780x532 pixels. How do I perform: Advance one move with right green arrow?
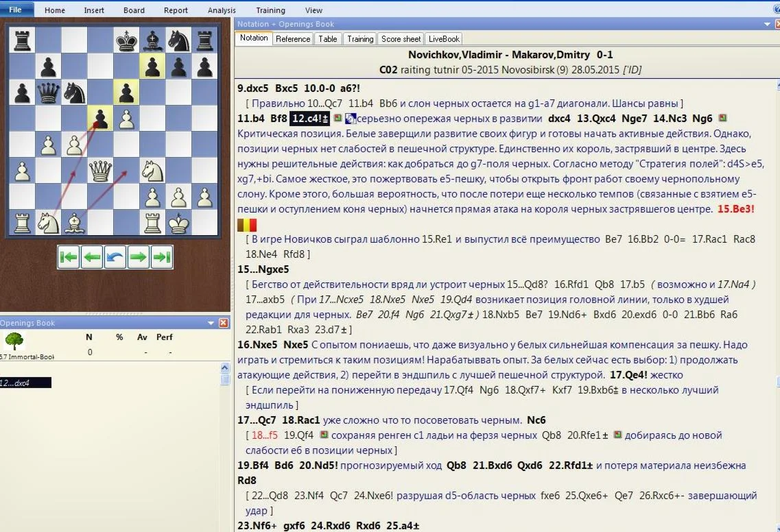[x=138, y=257]
